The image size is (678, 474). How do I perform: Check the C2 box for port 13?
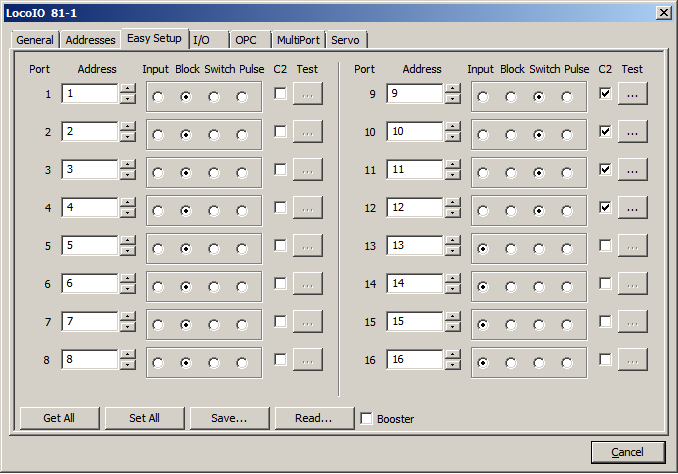click(x=605, y=246)
